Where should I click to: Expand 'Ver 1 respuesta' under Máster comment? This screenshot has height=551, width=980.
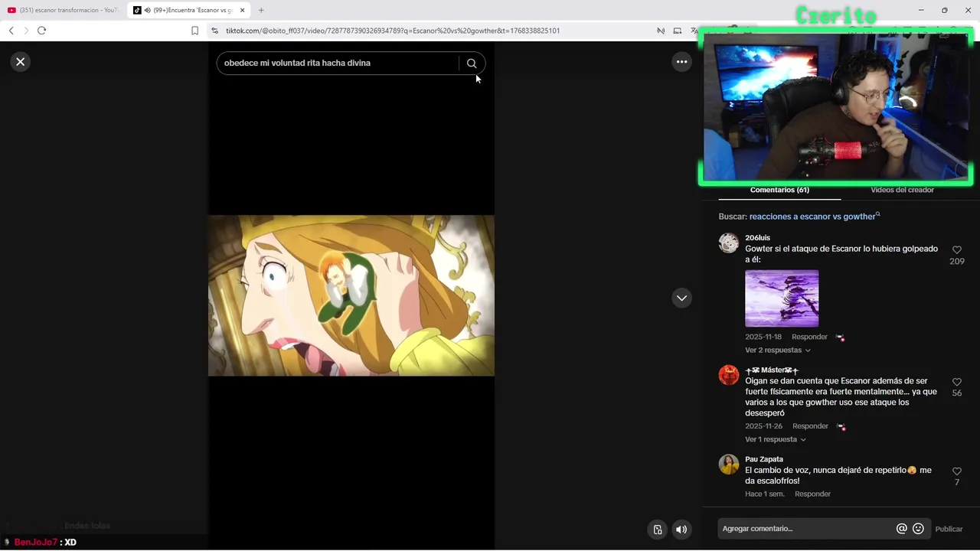pyautogui.click(x=775, y=440)
